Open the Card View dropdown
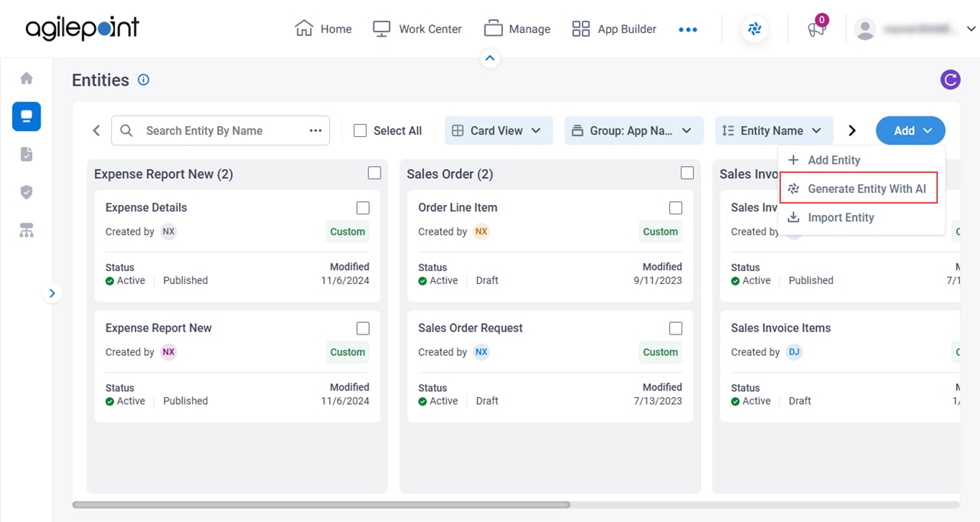The height and width of the screenshot is (522, 980). [x=497, y=131]
